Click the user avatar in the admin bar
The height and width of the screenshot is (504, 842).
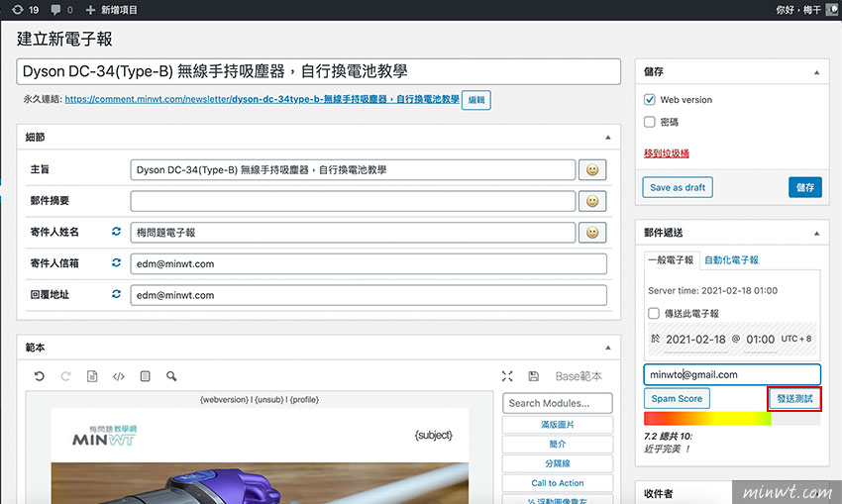pos(832,10)
